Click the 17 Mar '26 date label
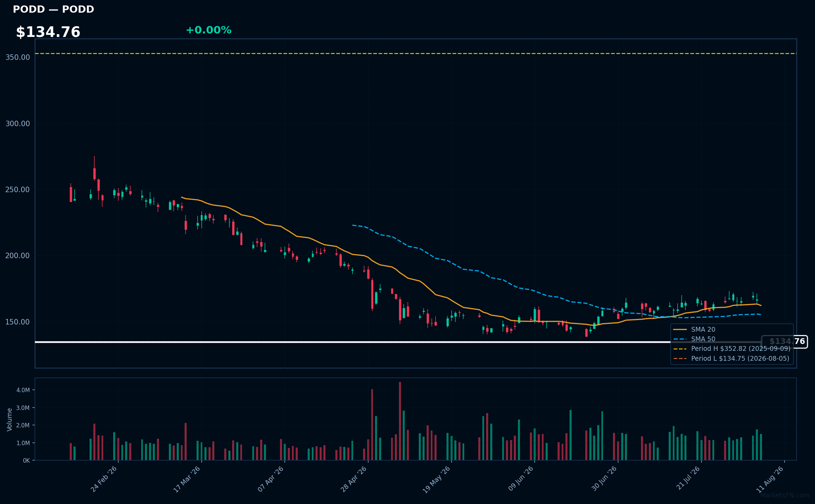Image resolution: width=815 pixels, height=504 pixels. pos(187,479)
